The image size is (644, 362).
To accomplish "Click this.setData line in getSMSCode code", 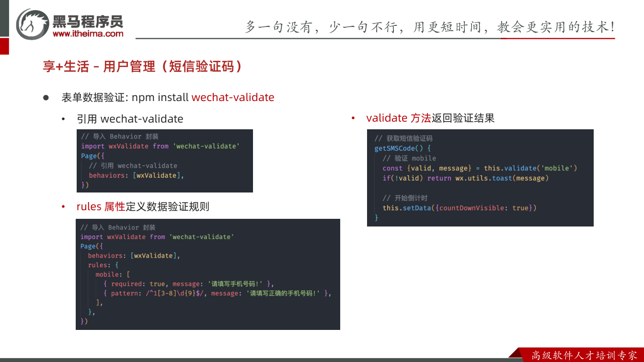I will click(x=460, y=208).
